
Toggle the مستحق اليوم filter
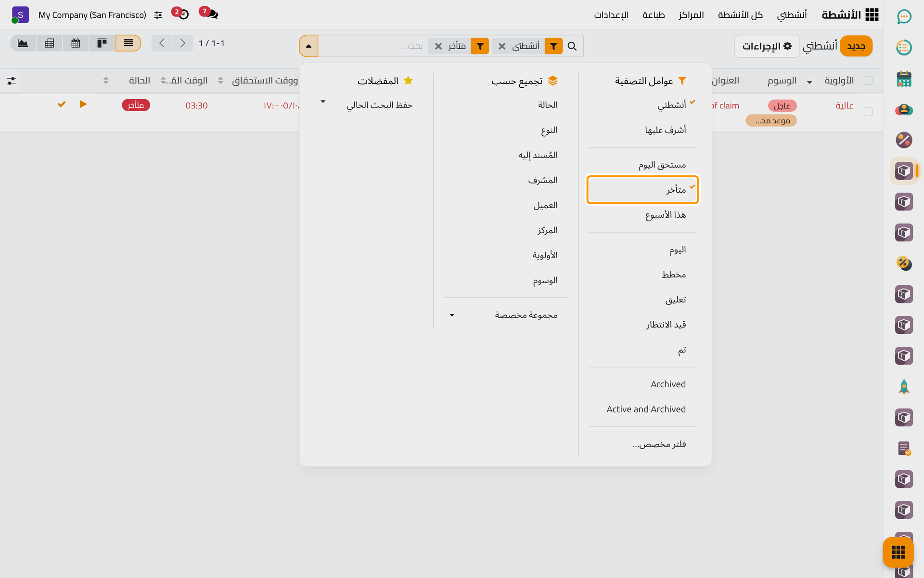coord(642,165)
